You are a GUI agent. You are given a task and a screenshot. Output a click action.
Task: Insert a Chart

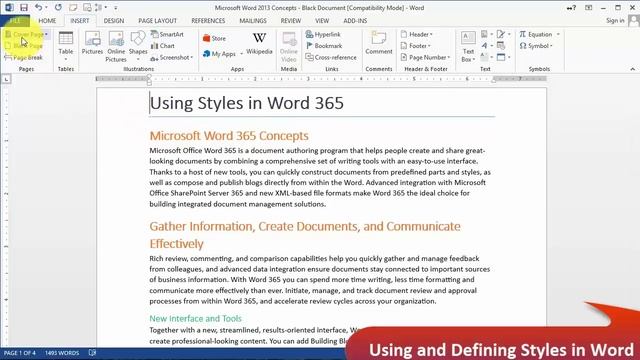tap(162, 46)
